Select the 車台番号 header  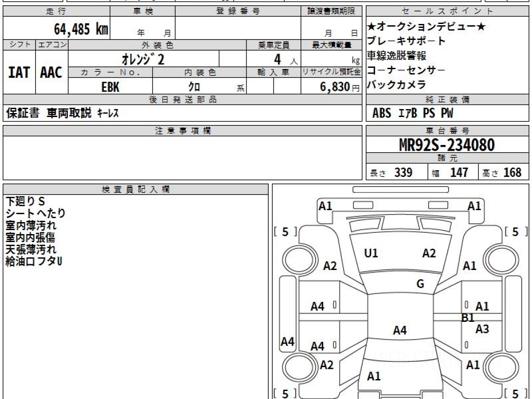click(x=447, y=131)
